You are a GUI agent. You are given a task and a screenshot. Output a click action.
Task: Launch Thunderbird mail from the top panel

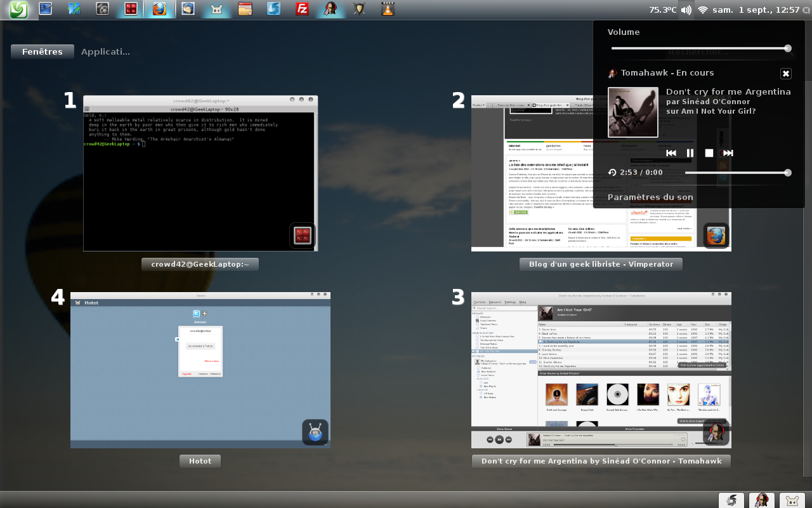(188, 9)
